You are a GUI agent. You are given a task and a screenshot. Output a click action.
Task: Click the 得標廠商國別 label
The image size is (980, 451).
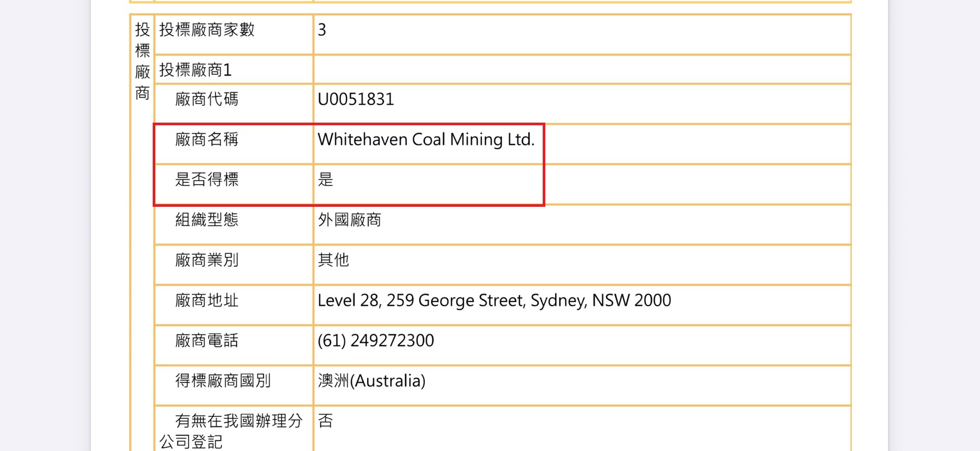tap(223, 381)
